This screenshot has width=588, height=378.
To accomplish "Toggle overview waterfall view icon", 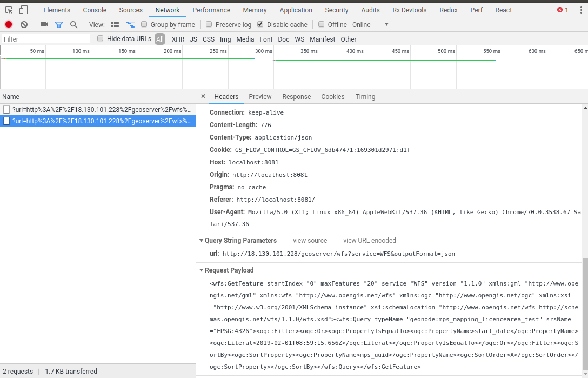I will pyautogui.click(x=130, y=24).
